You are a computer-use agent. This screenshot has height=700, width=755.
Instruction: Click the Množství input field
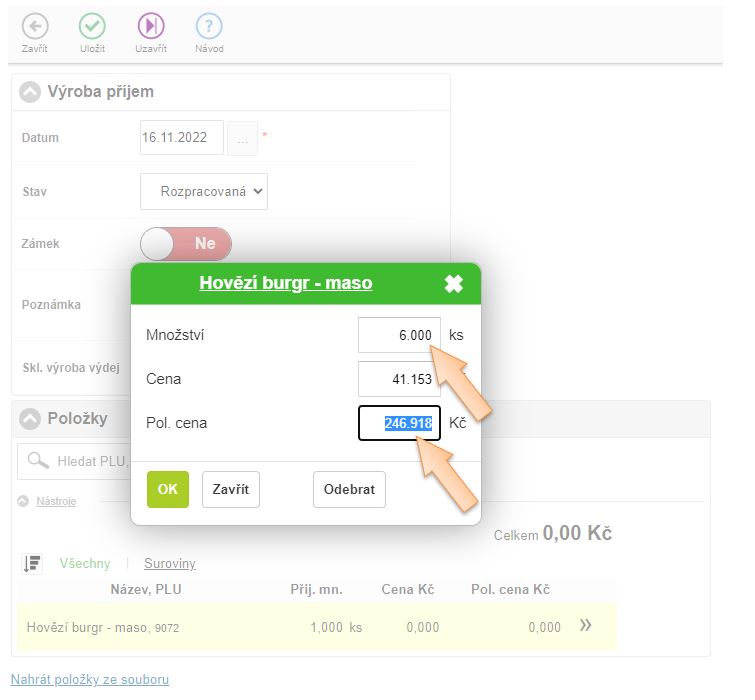coord(398,335)
